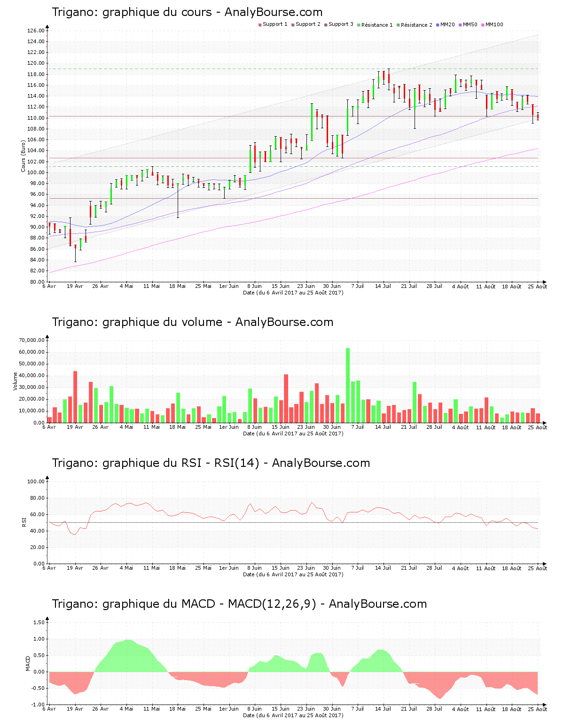Click the date range caption under volume chart
This screenshot has height=728, width=564.
293,434
